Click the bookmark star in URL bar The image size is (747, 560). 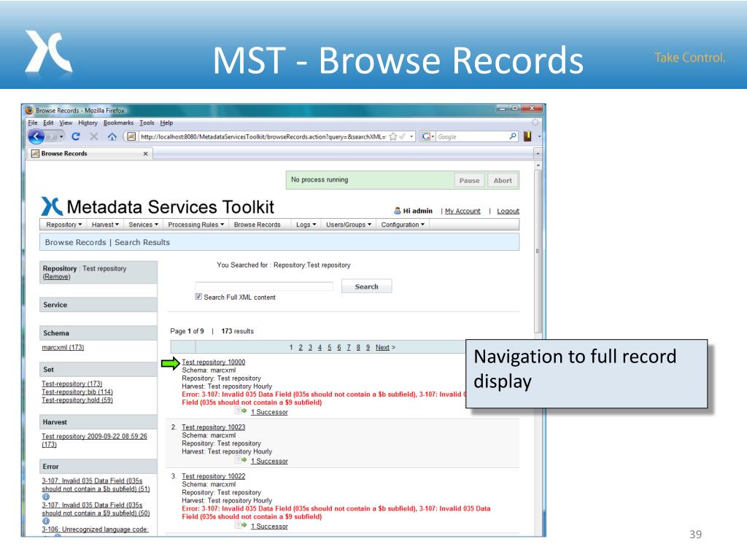(x=393, y=136)
